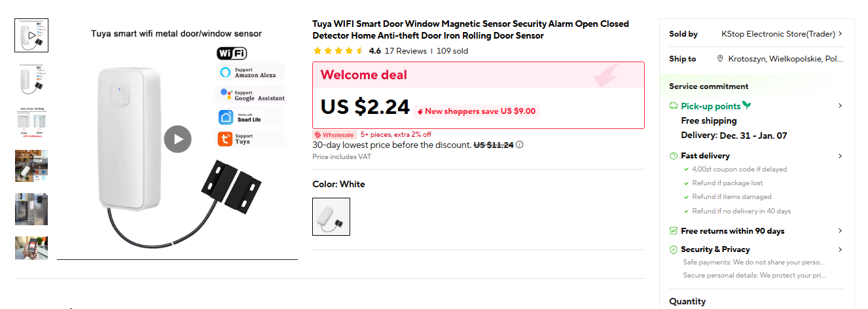Open the 17 Reviews link
Image resolution: width=868 pixels, height=309 pixels.
(x=405, y=51)
